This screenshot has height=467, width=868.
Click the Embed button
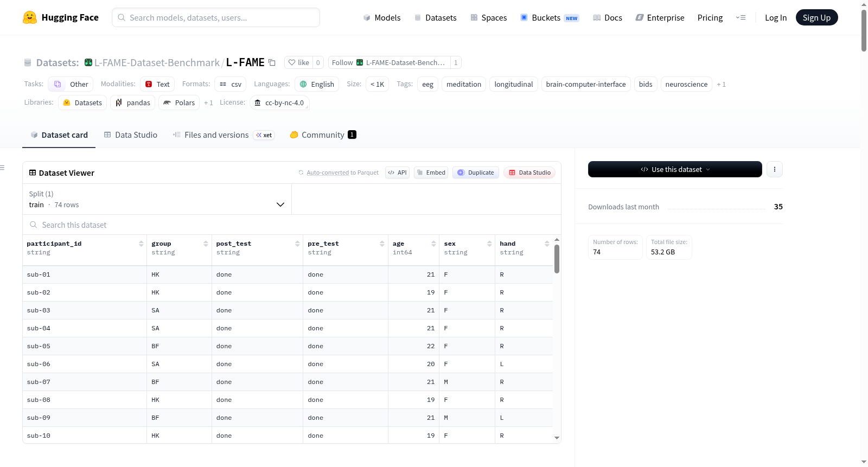[x=431, y=172]
